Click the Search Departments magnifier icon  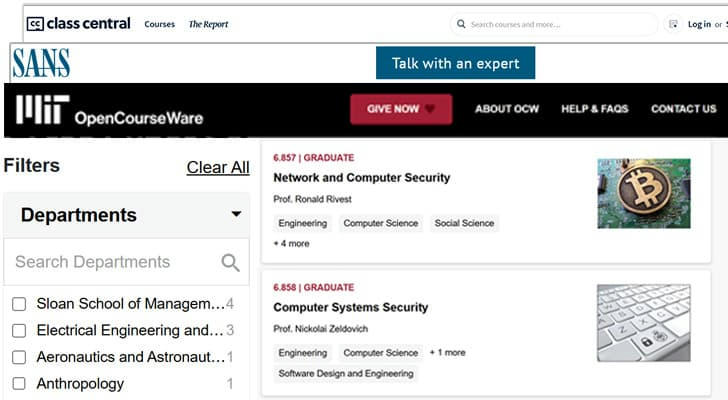230,262
